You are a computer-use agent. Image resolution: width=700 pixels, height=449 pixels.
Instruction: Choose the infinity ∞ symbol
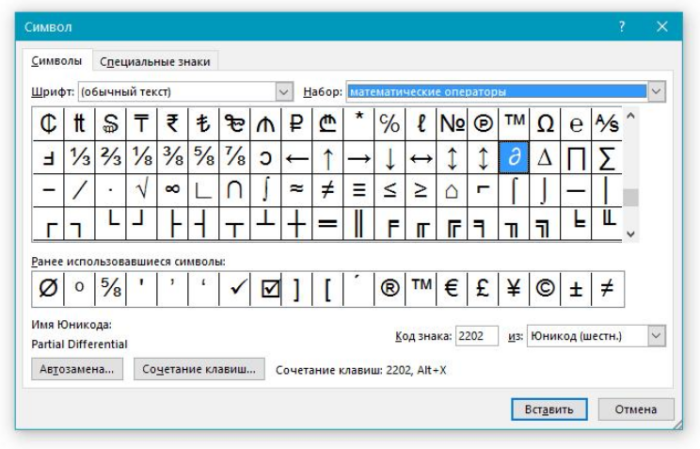[172, 190]
